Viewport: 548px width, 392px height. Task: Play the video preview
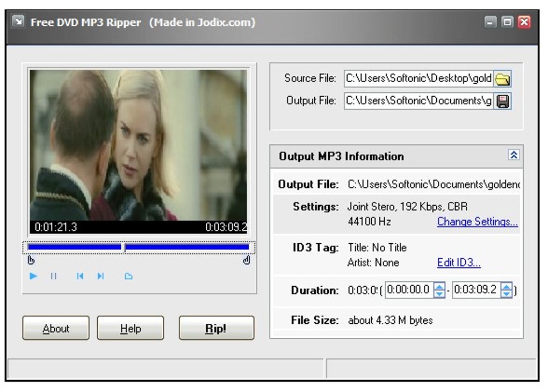[33, 276]
